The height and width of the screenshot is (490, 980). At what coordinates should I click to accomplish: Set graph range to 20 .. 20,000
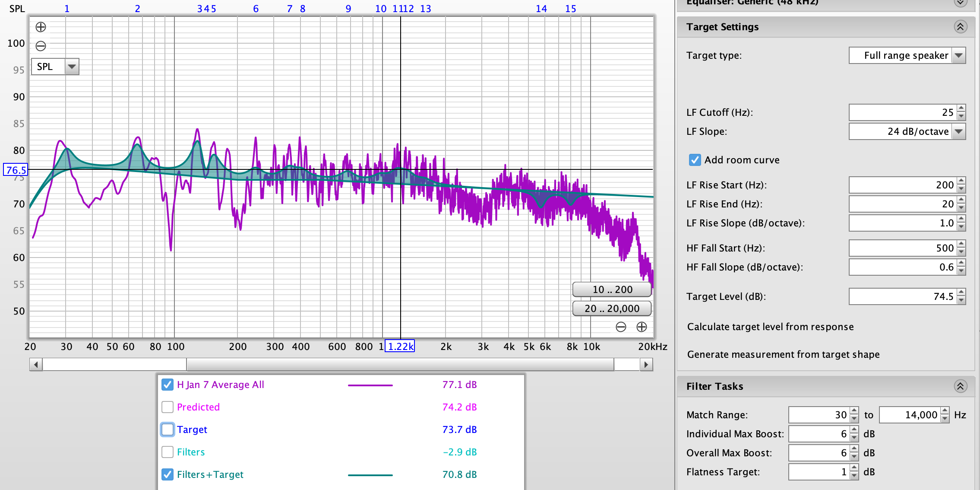pyautogui.click(x=612, y=309)
